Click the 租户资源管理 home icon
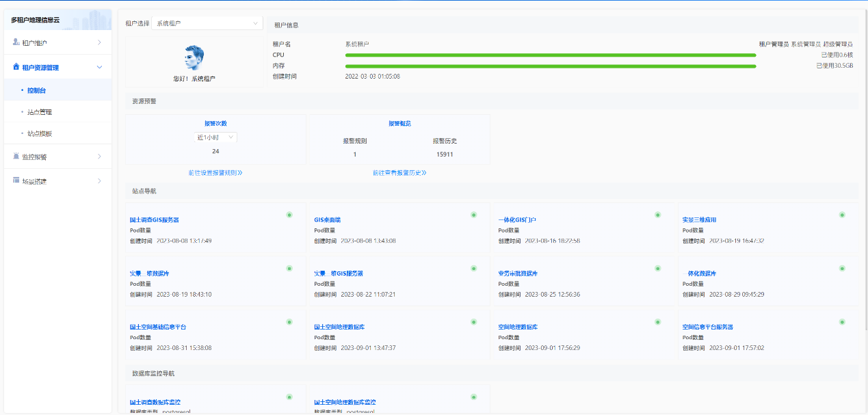The image size is (868, 415). tap(15, 66)
